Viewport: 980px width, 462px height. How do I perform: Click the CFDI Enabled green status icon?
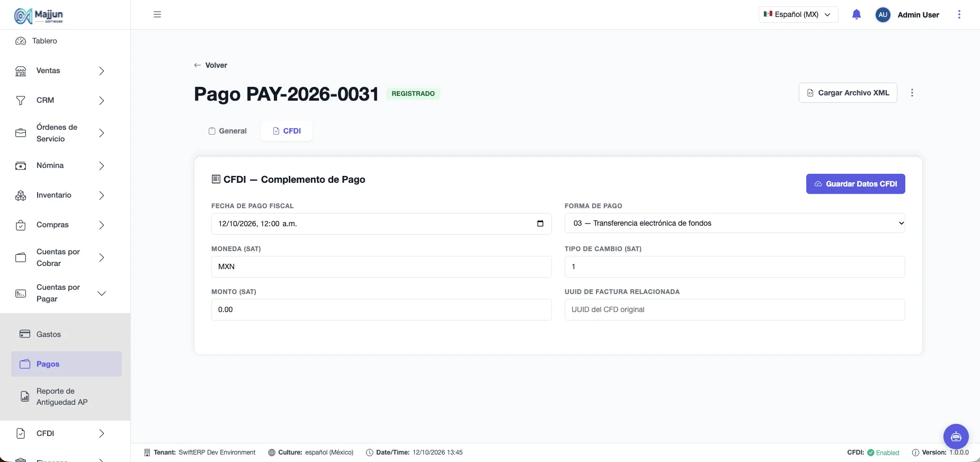[x=870, y=452]
